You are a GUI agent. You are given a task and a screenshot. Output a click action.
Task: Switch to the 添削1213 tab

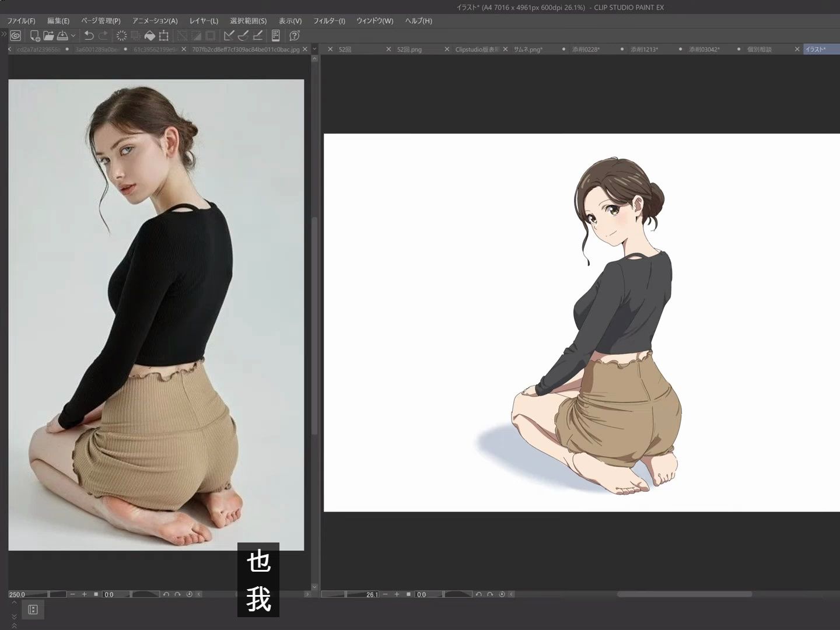pos(644,50)
